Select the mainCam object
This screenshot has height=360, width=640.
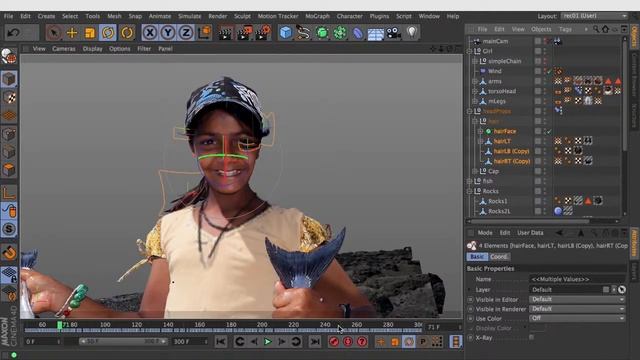pyautogui.click(x=495, y=41)
